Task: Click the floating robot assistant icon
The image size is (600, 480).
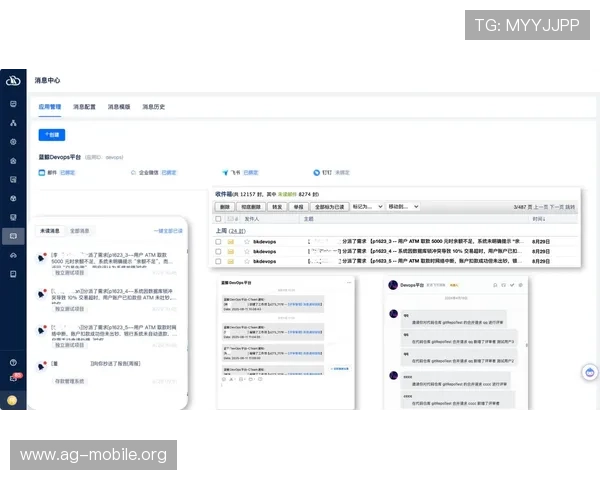Action: [590, 372]
